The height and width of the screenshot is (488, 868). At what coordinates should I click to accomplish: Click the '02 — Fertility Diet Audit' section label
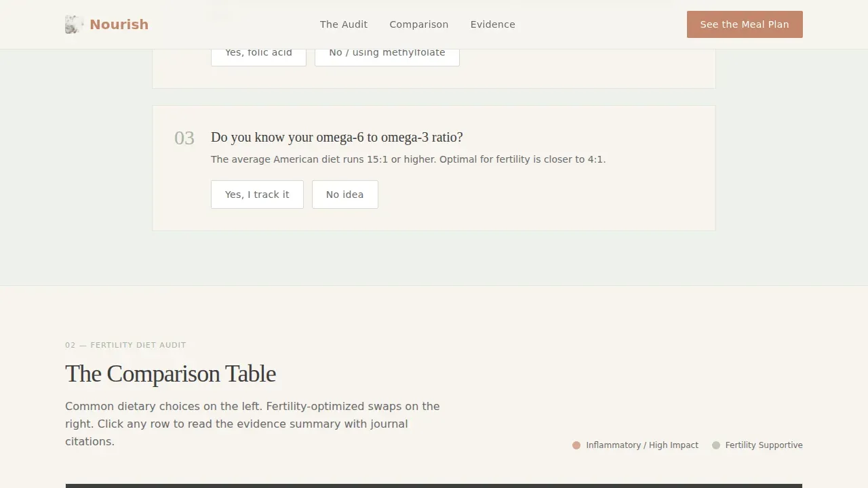(x=125, y=345)
